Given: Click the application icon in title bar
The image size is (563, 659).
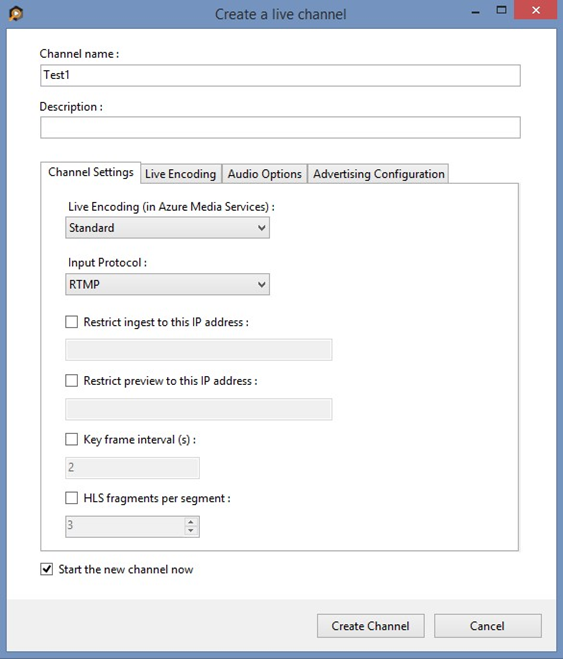Looking at the screenshot, I should (16, 14).
